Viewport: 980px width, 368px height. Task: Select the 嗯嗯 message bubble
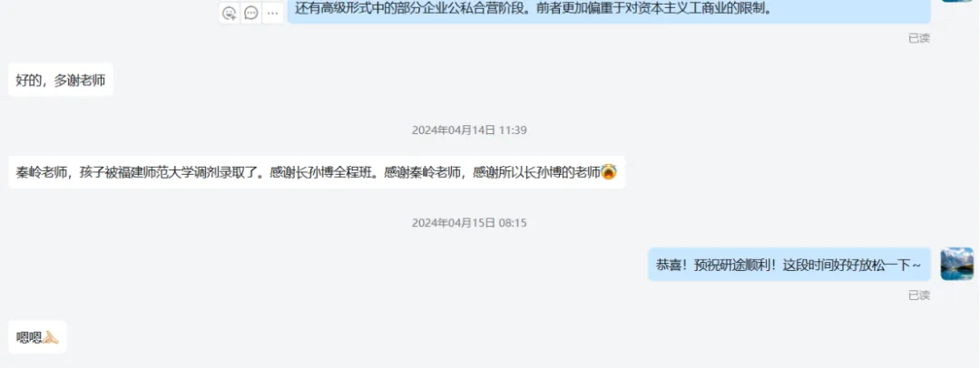[x=37, y=337]
